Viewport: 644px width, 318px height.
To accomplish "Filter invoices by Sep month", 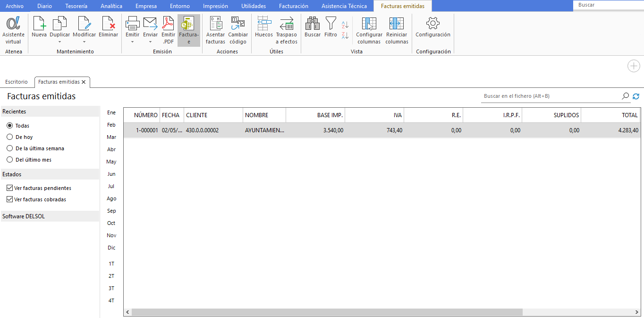I will pos(111,211).
